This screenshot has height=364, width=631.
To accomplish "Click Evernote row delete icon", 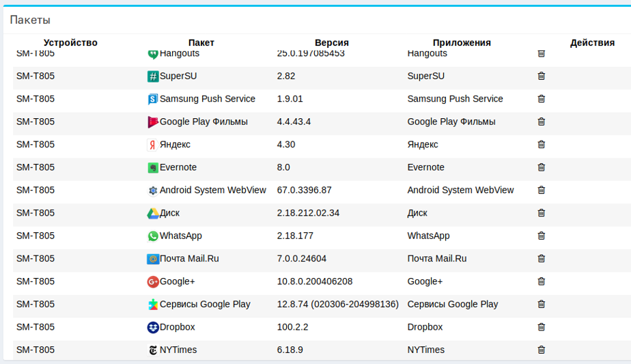I will tap(542, 167).
